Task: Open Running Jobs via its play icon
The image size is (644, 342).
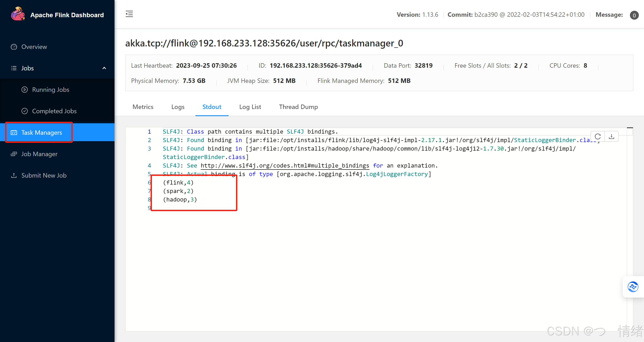Action: pos(25,89)
